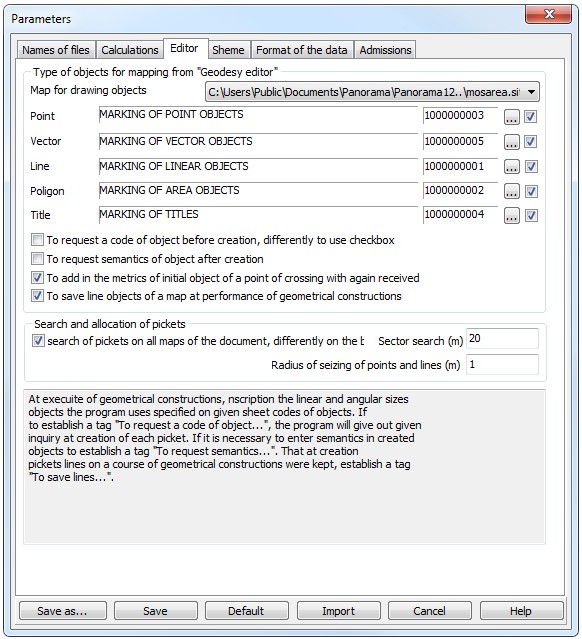This screenshot has height=639, width=582.
Task: Toggle the checkbox in the Poligon row
Action: [x=531, y=191]
